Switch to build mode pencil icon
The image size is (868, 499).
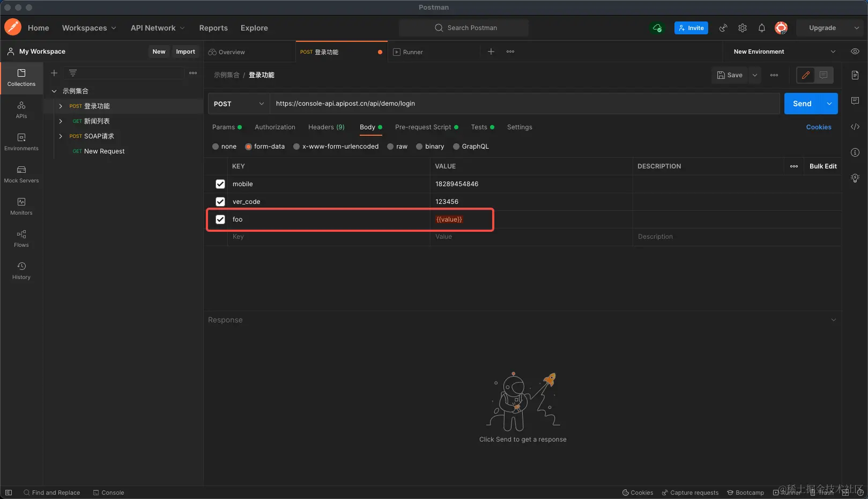806,75
